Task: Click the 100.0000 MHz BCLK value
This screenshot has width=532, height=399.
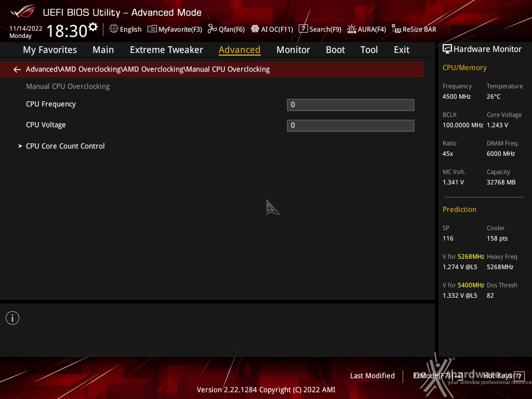Action: (x=463, y=125)
